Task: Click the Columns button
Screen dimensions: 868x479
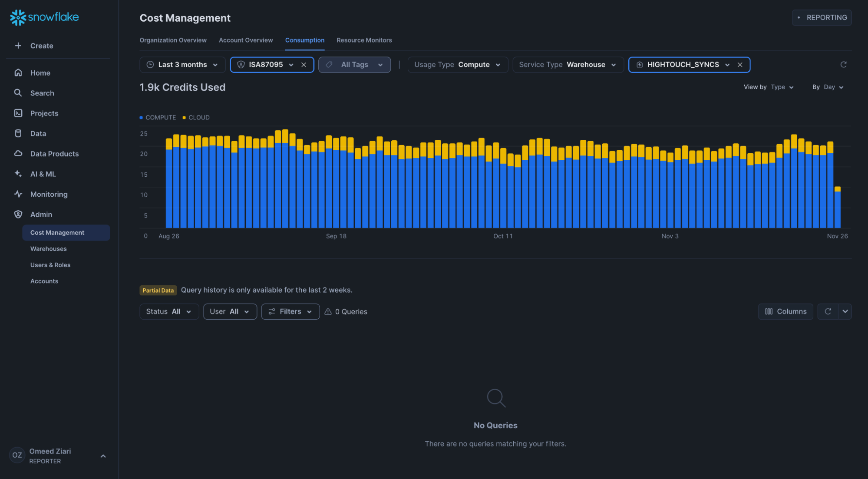Action: click(785, 311)
